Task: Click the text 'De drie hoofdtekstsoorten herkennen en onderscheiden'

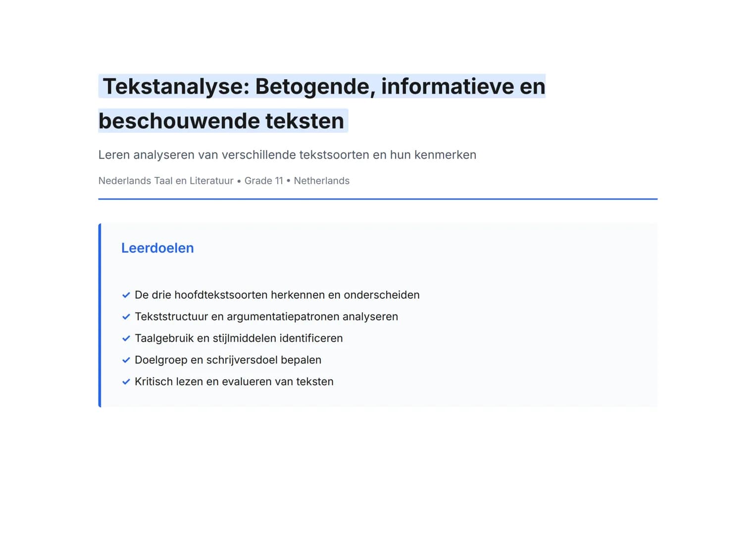Action: pos(277,295)
